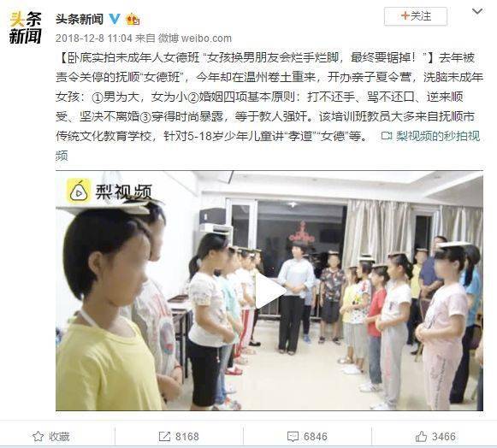Image resolution: width=497 pixels, height=448 pixels.
Task: Open the 梨视频的秒拍视频 link
Action: (438, 136)
